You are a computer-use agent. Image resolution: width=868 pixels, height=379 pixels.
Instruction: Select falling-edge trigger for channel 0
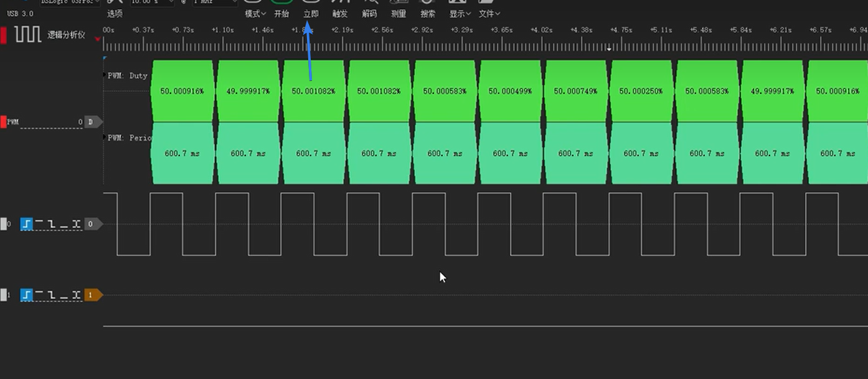point(52,224)
